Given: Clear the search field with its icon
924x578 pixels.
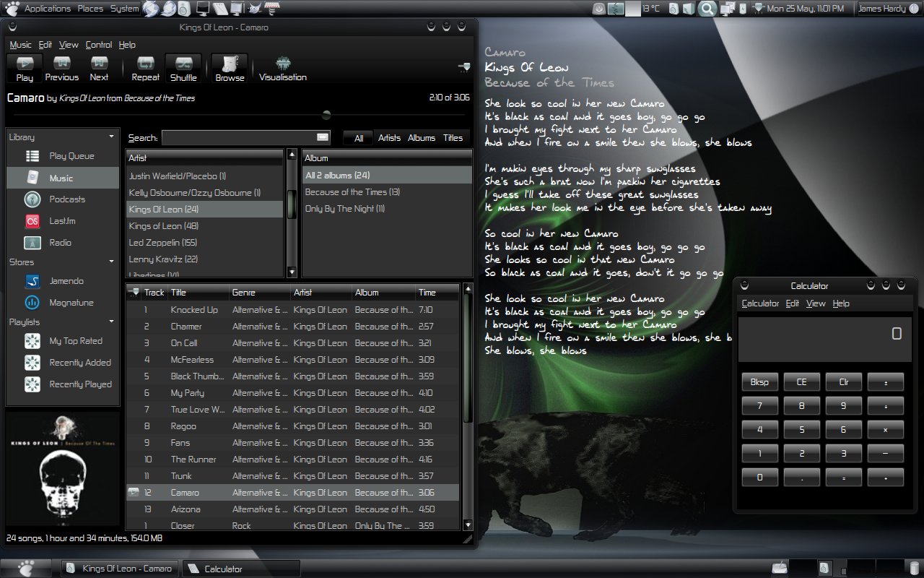Looking at the screenshot, I should [323, 137].
